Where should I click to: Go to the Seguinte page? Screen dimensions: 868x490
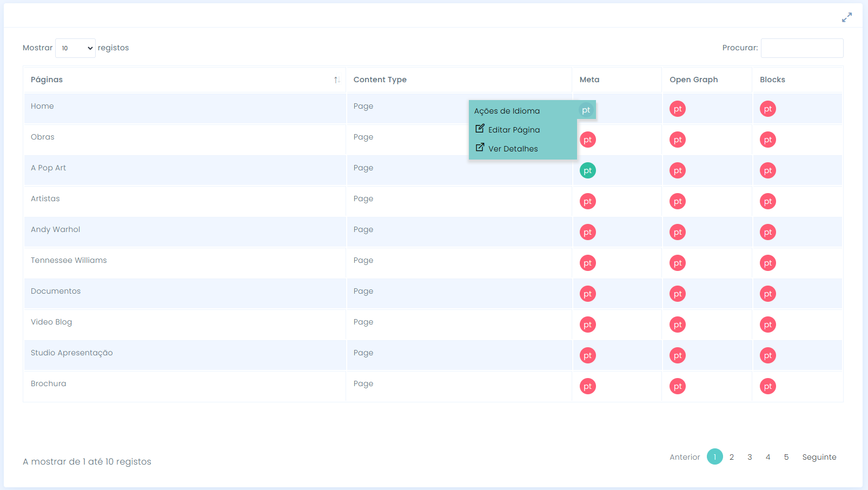tap(819, 457)
